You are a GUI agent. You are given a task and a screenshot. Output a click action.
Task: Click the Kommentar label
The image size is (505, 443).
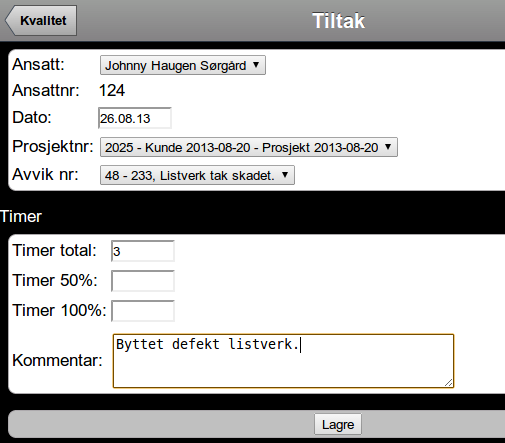coord(57,360)
